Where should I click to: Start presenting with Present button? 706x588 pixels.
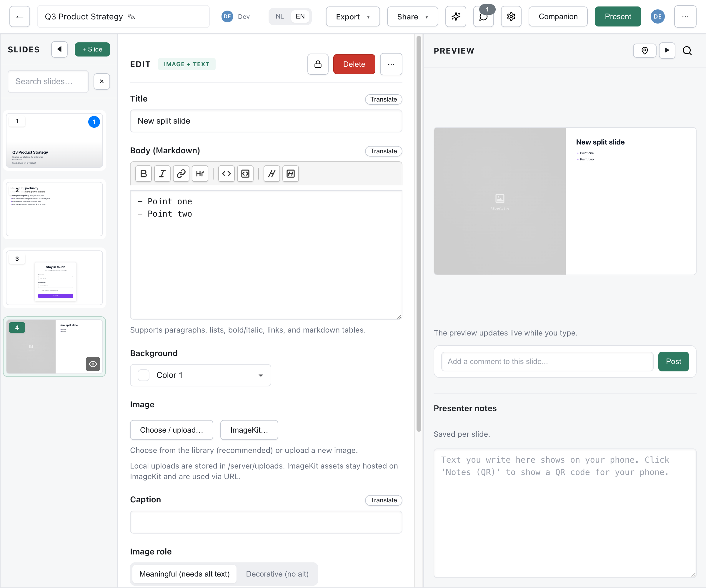[617, 16]
